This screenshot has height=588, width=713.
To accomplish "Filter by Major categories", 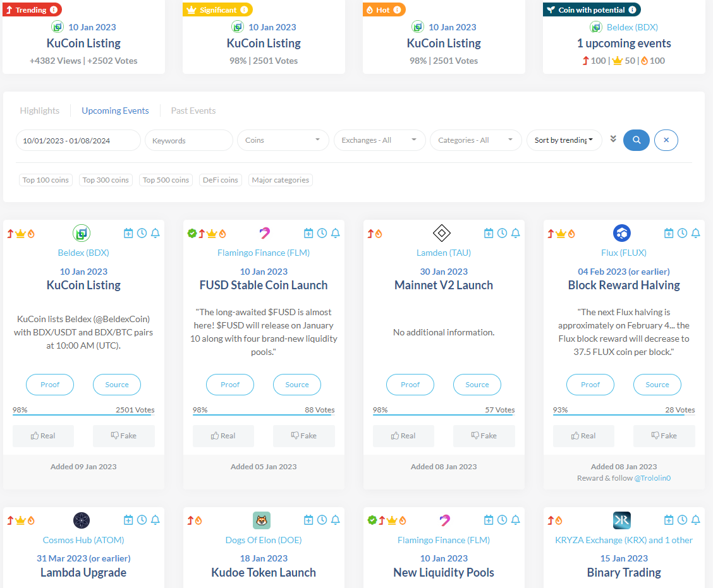I will click(x=280, y=180).
